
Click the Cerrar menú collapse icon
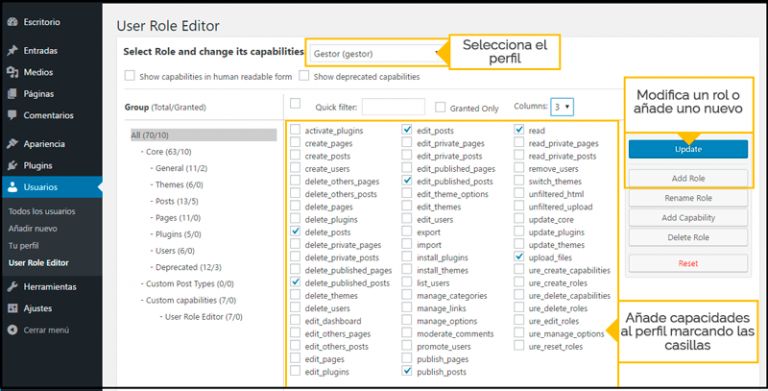13,330
